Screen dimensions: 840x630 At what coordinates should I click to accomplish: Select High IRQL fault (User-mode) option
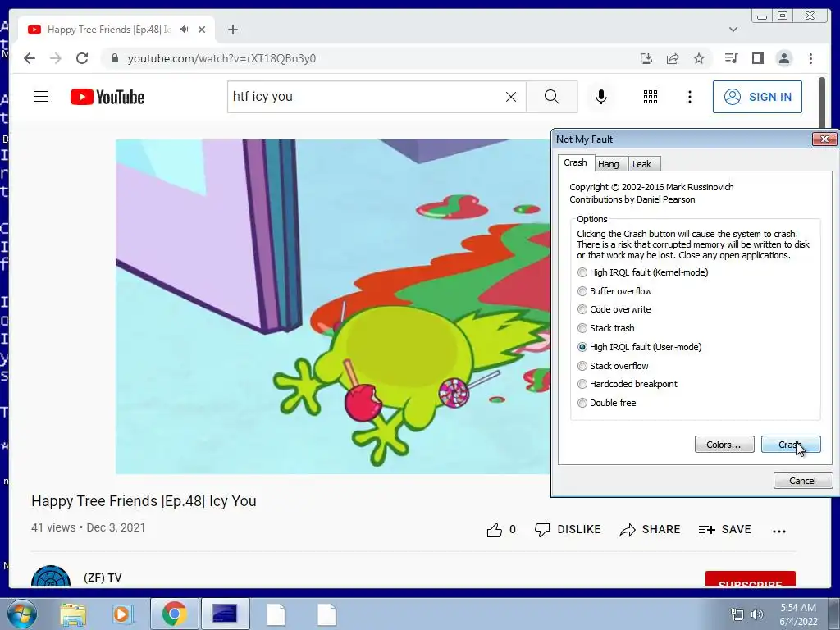point(640,347)
